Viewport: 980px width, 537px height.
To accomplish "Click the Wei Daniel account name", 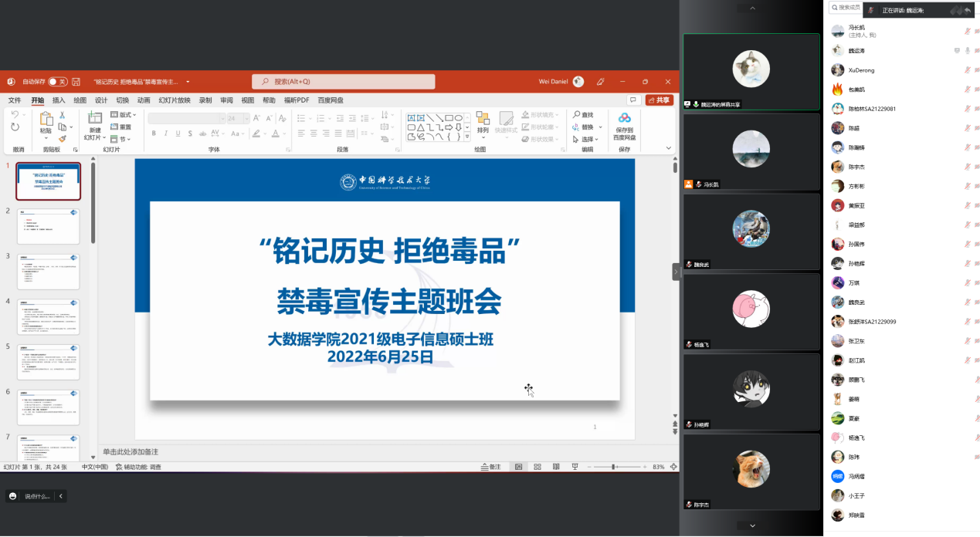I will click(554, 82).
